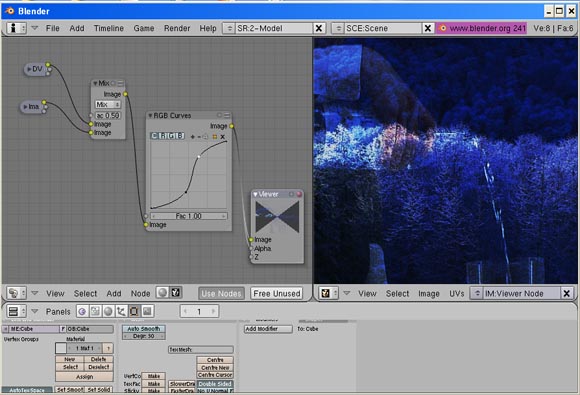Viewport: 580px width, 395px height.
Task: Open the Mix blend mode dropdown
Action: pyautogui.click(x=108, y=104)
